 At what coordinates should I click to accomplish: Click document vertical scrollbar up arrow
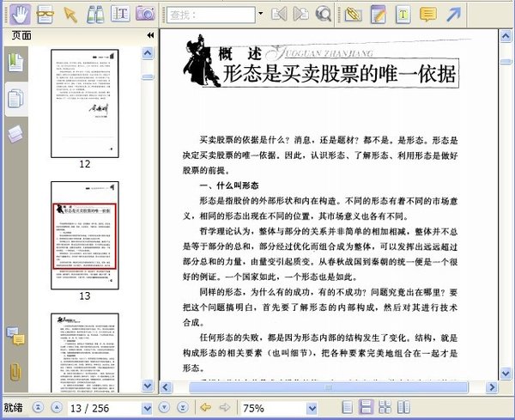pos(506,36)
